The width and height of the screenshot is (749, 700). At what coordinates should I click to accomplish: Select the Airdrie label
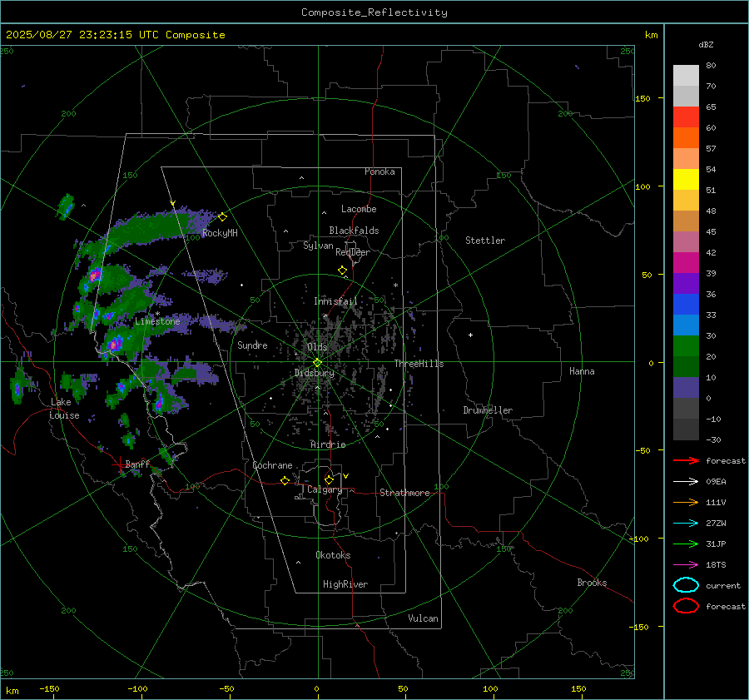pos(328,444)
